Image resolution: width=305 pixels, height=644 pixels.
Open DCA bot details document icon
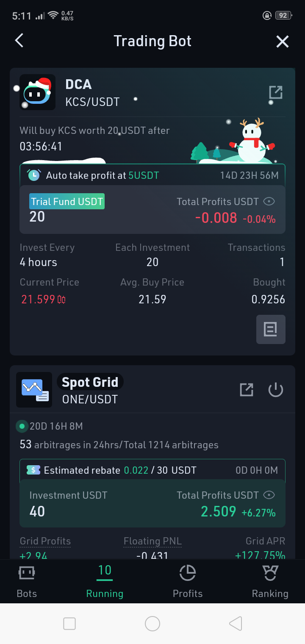pyautogui.click(x=271, y=329)
